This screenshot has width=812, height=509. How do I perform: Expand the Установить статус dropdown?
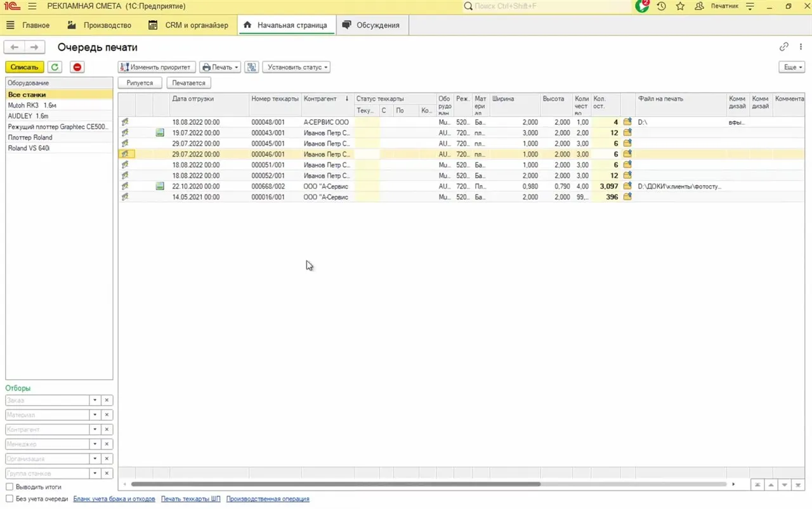point(296,67)
